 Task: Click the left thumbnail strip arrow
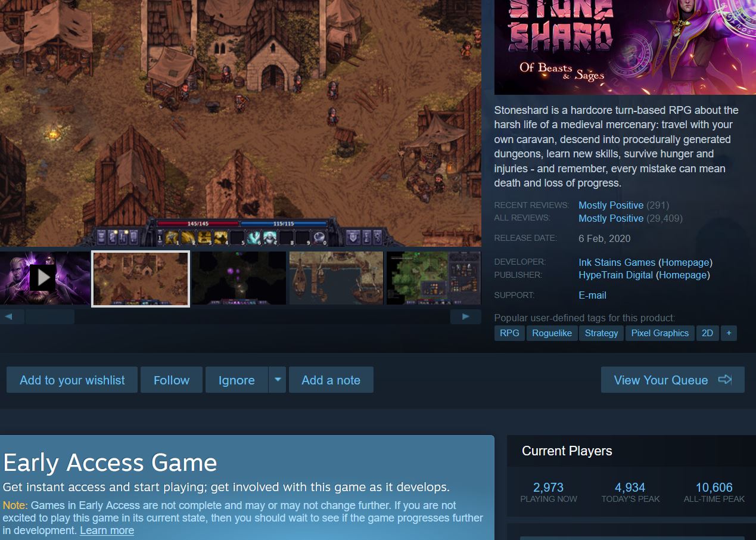[x=8, y=316]
